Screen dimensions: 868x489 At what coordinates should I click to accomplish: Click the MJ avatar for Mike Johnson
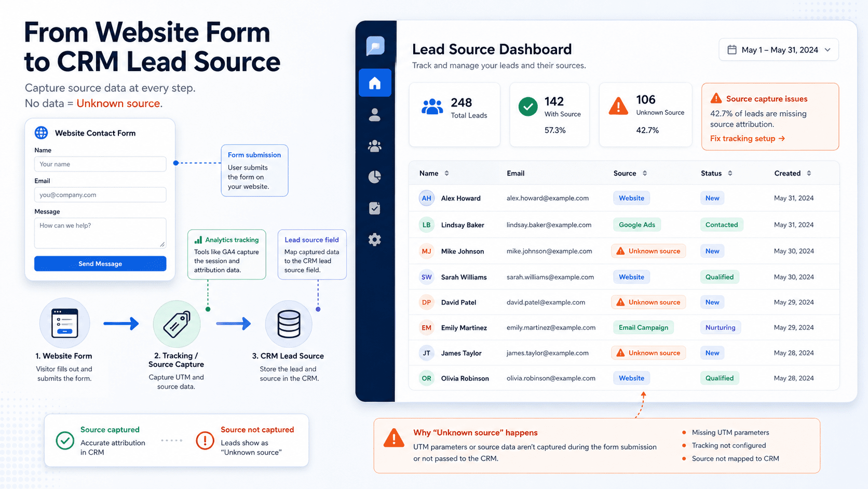[427, 251]
